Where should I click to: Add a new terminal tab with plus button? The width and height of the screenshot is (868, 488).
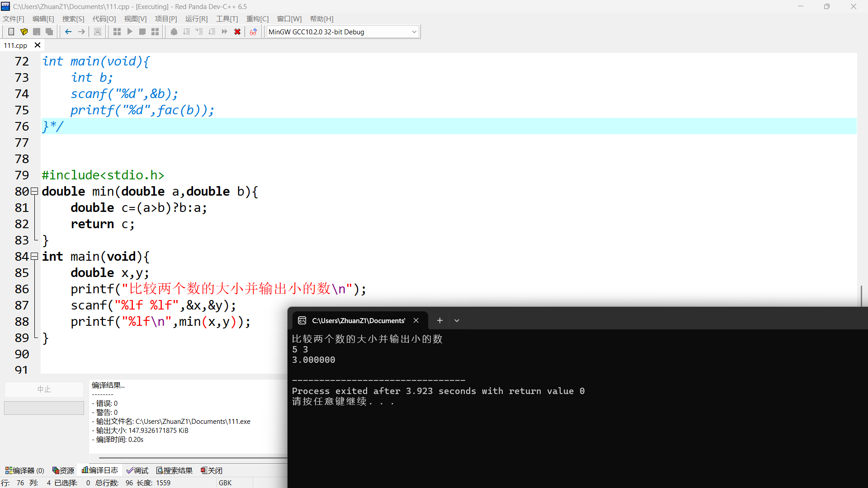[439, 320]
